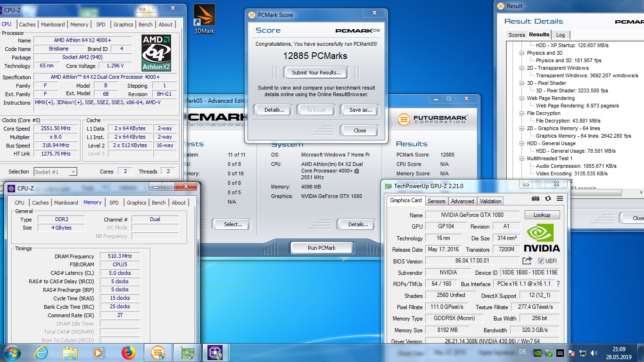Launch Internet Explorer from the taskbar
This screenshot has width=644, height=362.
point(41,353)
